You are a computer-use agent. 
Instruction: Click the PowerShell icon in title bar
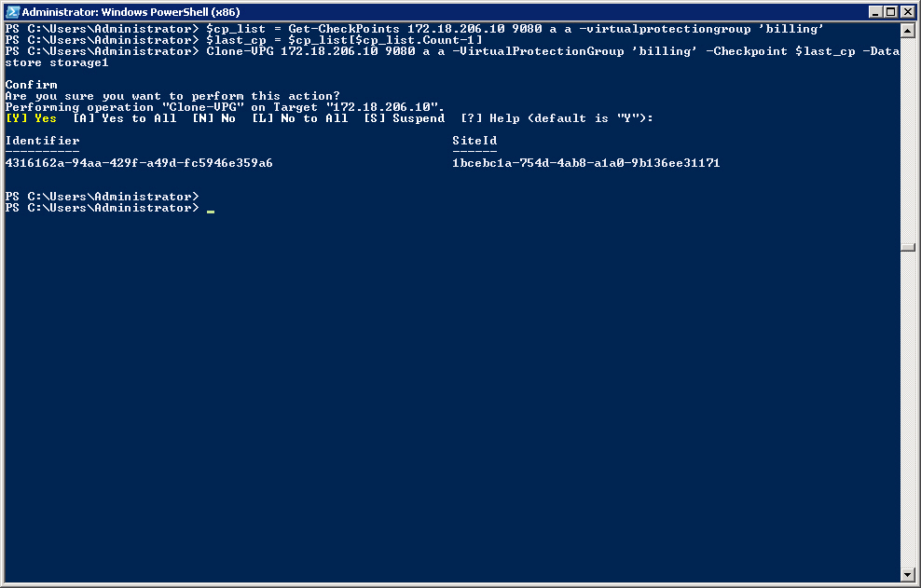coord(12,12)
